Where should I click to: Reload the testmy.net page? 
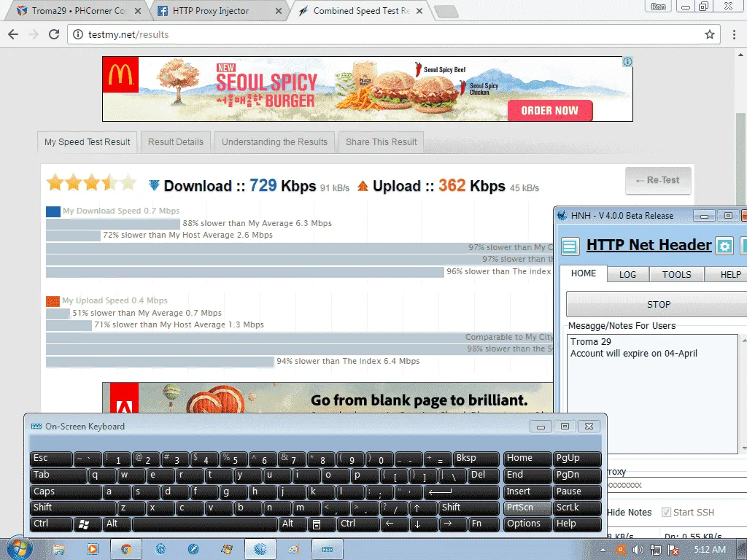(x=54, y=34)
